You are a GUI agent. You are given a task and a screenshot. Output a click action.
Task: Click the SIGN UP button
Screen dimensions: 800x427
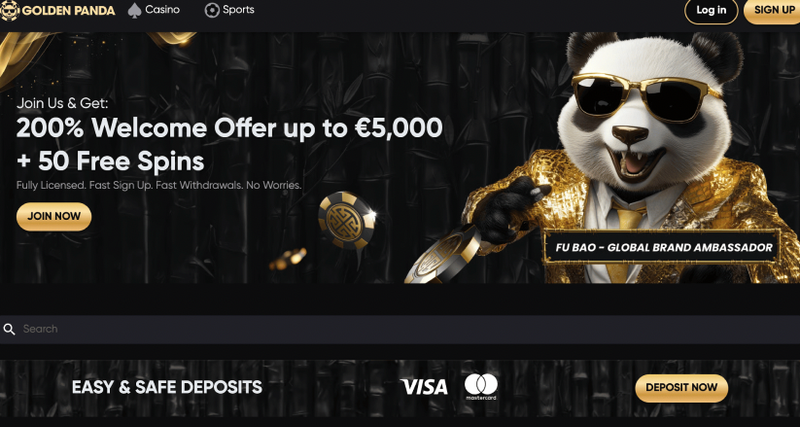click(x=772, y=10)
